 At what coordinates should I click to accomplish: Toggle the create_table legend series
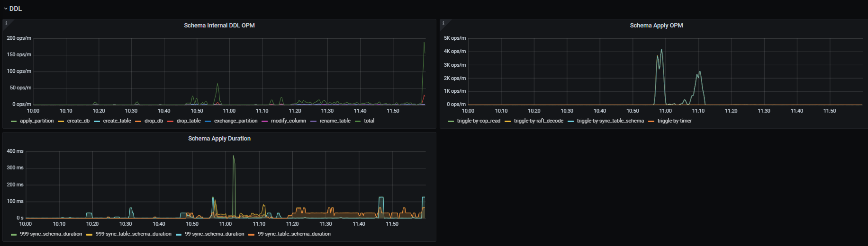[117, 121]
